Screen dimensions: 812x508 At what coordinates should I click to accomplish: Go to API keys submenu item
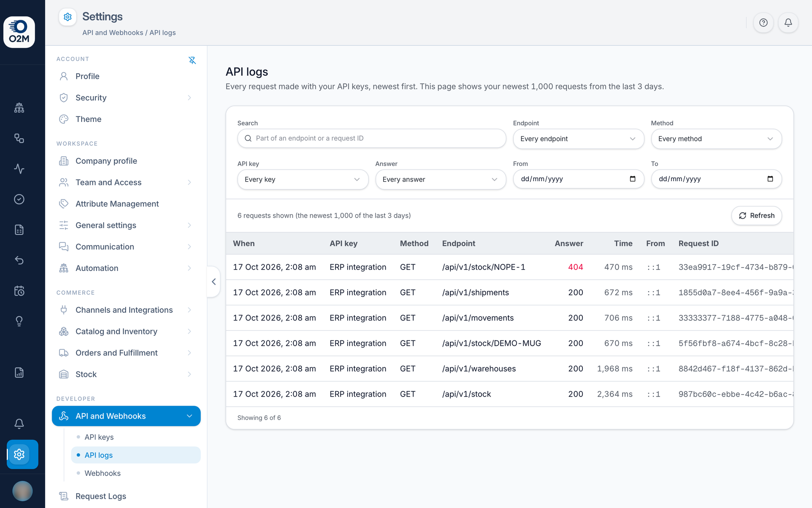pyautogui.click(x=136, y=437)
